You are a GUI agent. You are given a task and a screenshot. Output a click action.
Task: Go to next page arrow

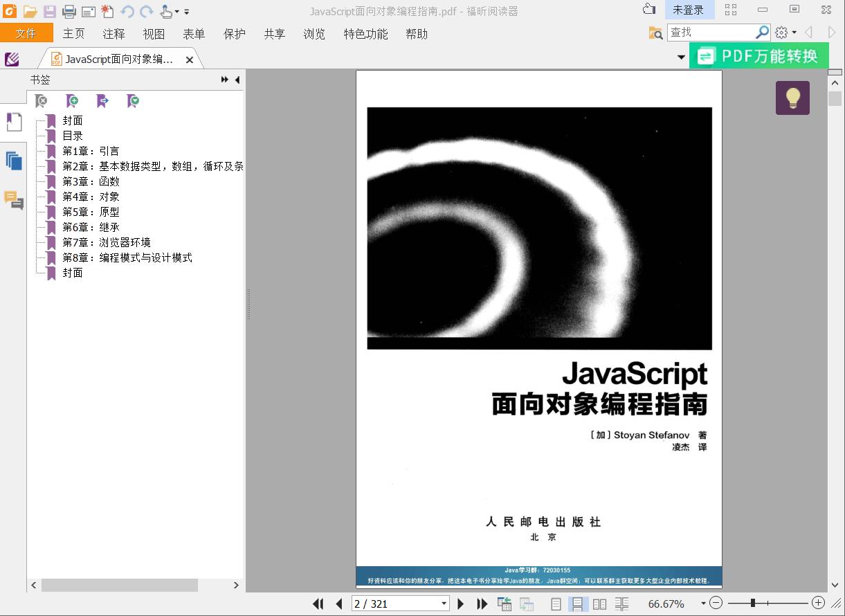pyautogui.click(x=461, y=604)
